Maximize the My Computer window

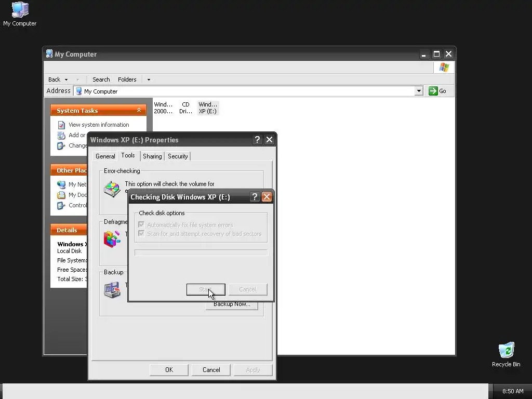(x=436, y=54)
